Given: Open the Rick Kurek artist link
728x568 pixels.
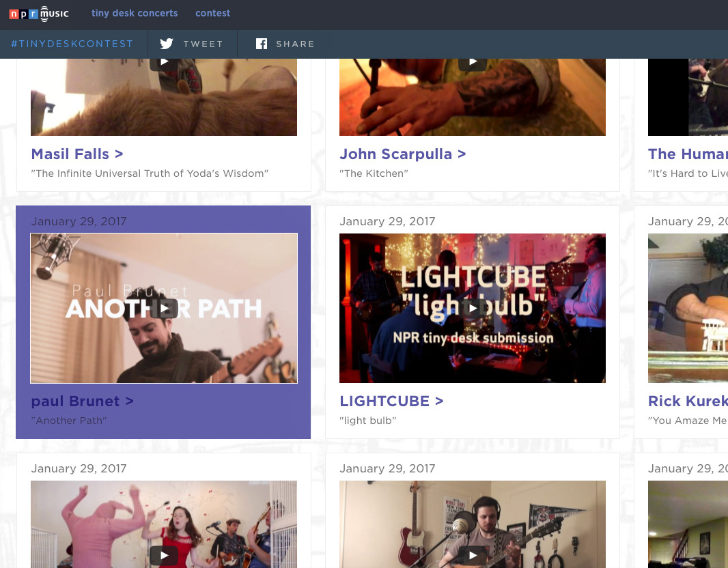Looking at the screenshot, I should 688,401.
